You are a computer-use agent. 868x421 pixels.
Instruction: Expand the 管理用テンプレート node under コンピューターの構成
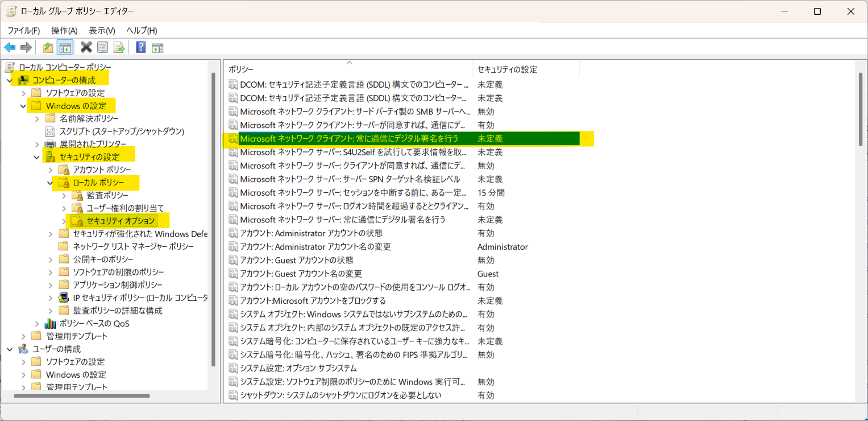(x=23, y=336)
